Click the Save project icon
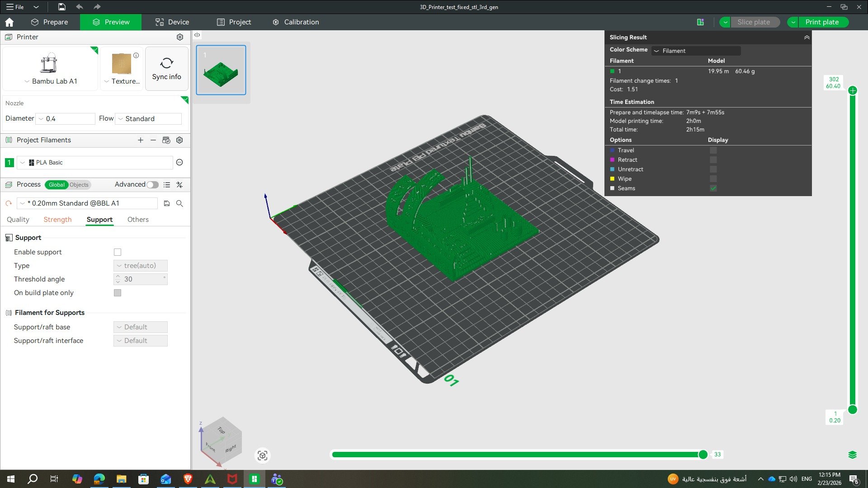The height and width of the screenshot is (488, 868). pyautogui.click(x=62, y=7)
